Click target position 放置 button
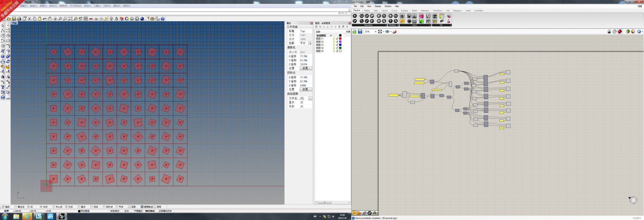 pos(306,89)
